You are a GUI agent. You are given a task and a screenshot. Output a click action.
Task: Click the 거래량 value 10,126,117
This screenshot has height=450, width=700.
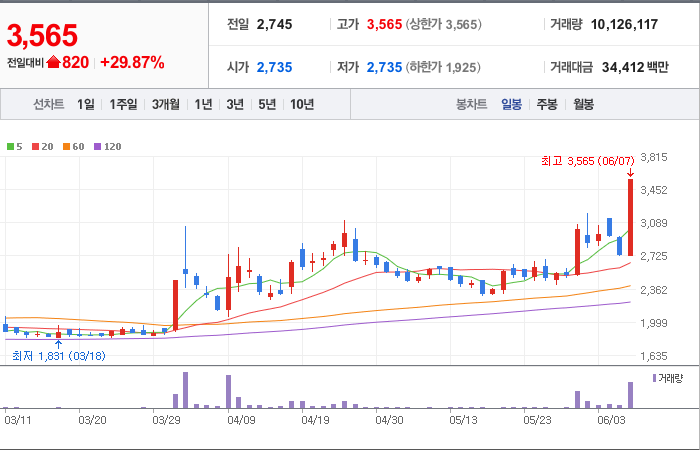tap(624, 24)
